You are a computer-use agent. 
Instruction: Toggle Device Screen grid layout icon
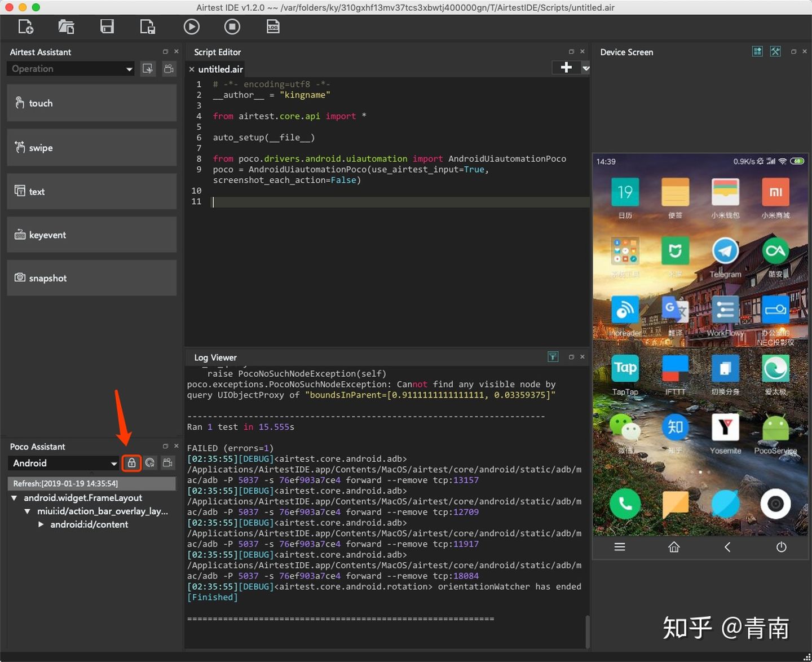click(757, 51)
